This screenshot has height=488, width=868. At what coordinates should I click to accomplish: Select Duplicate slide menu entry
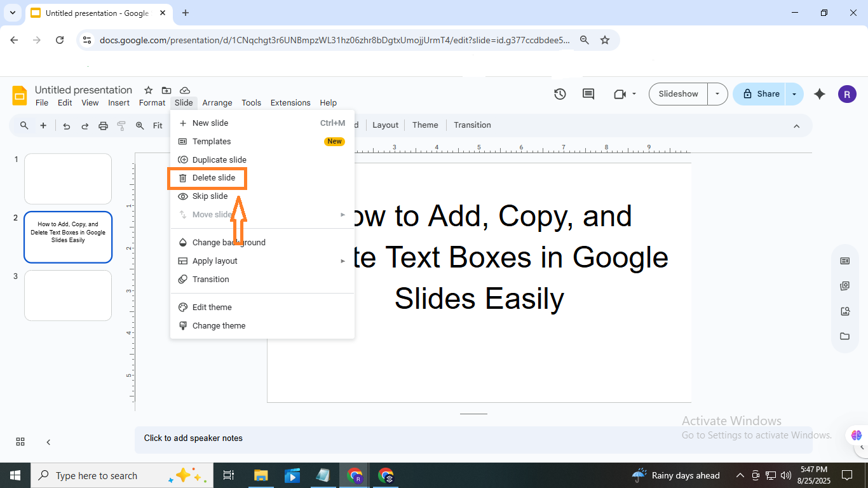pos(219,160)
